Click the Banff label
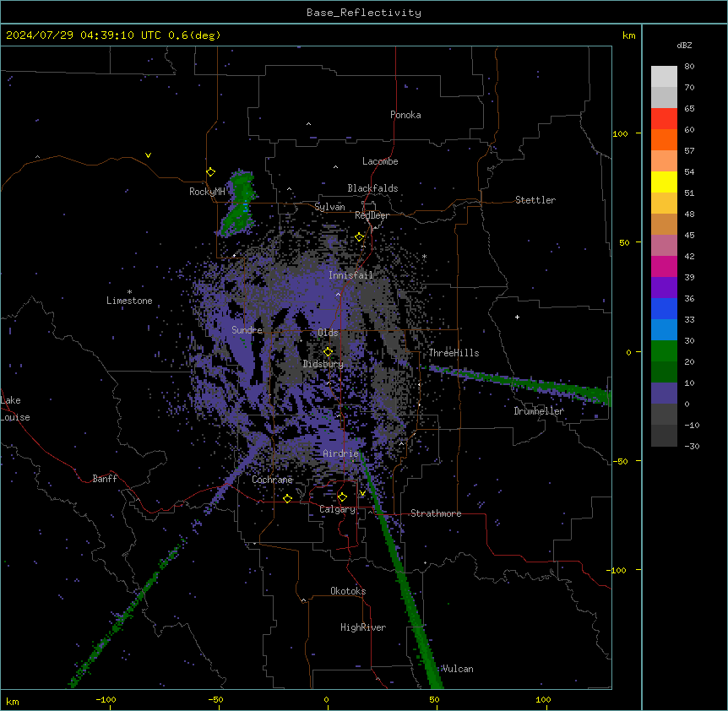 tap(105, 479)
